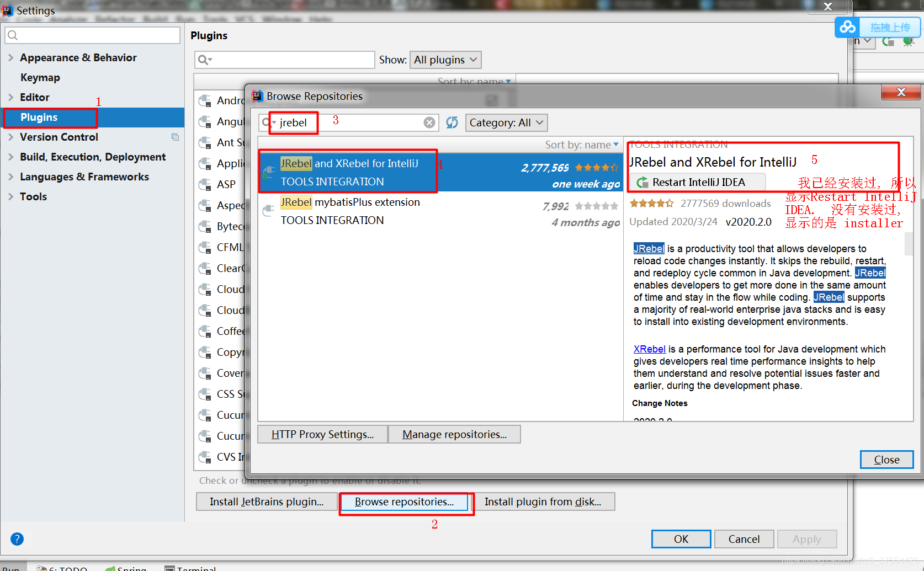Expand the Languages & Frameworks section
The height and width of the screenshot is (571, 924).
click(x=11, y=177)
